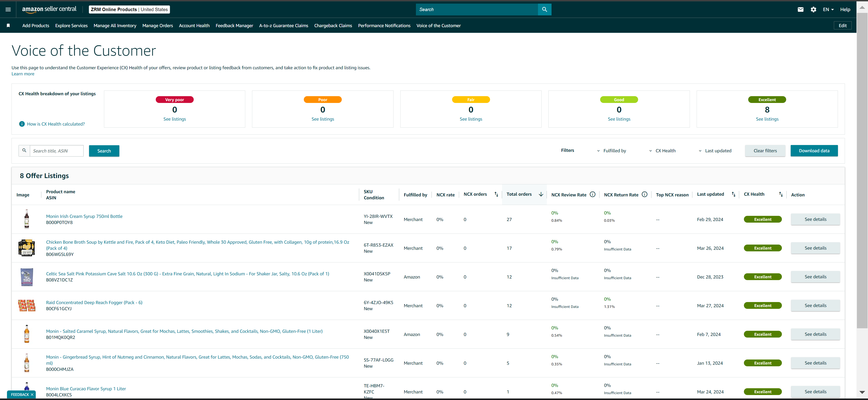Expand the CX Health filter dropdown
The image size is (868, 400).
[662, 151]
